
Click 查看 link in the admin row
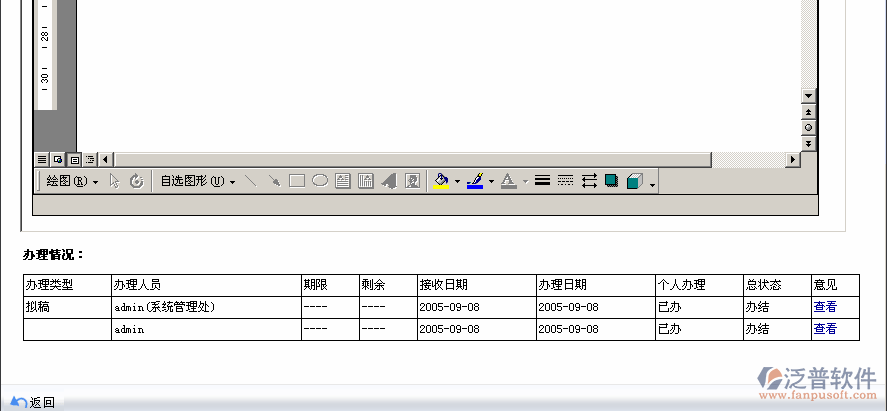click(825, 330)
